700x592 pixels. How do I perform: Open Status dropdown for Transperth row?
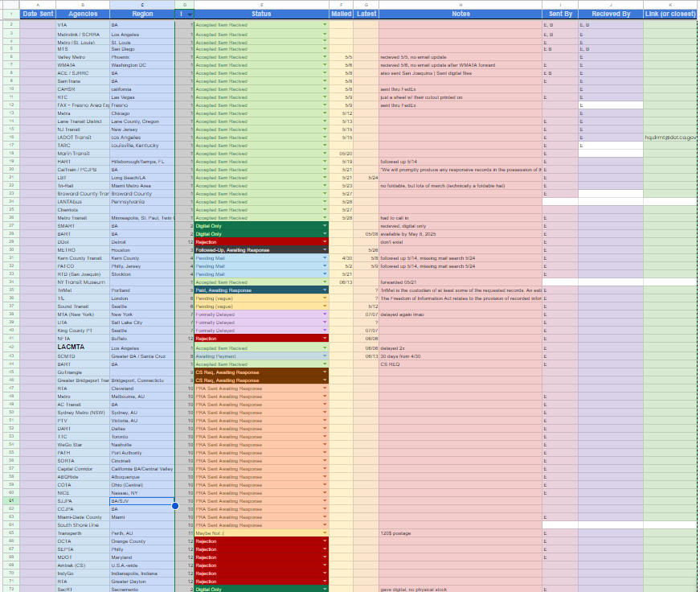(325, 533)
